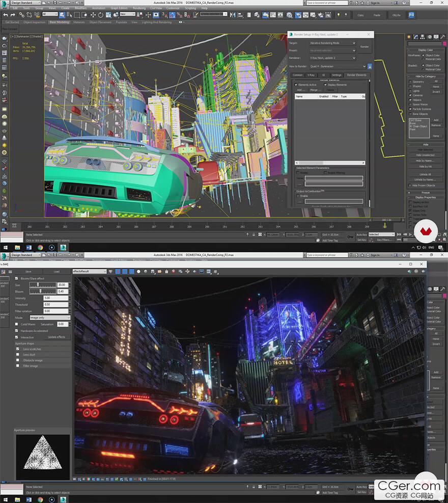Image resolution: width=448 pixels, height=503 pixels.
Task: Open the Materials ribbon tab
Action: click(x=79, y=22)
